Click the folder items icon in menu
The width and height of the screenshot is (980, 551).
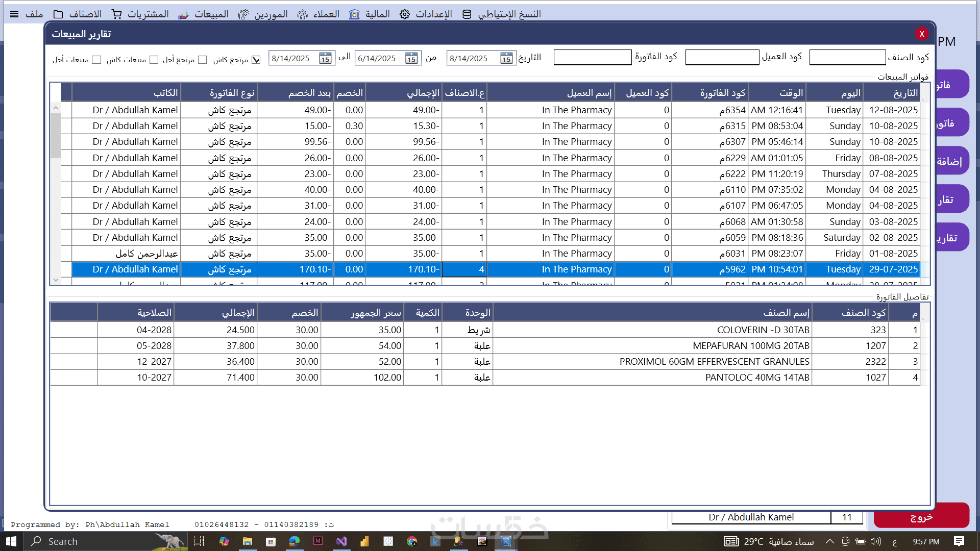pyautogui.click(x=59, y=14)
